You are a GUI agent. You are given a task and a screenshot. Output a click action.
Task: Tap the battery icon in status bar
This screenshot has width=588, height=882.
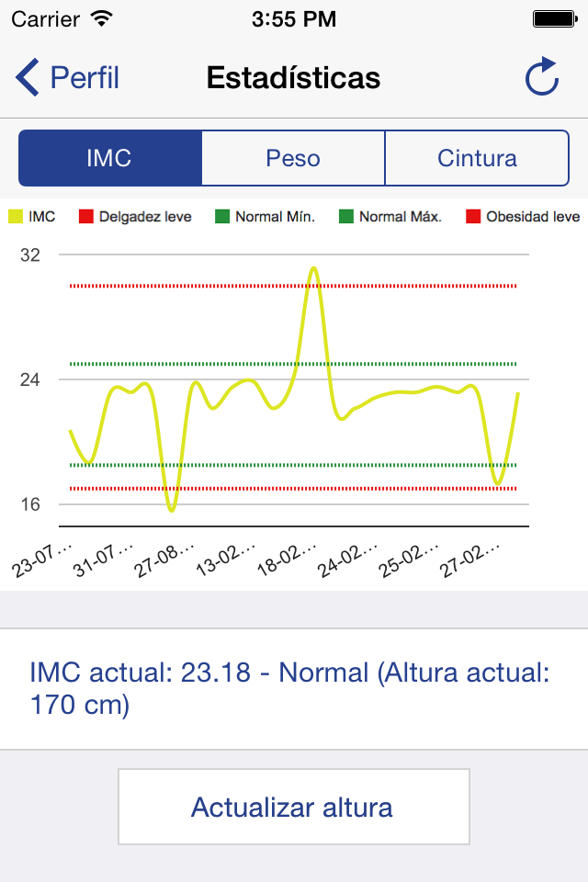coord(554,18)
